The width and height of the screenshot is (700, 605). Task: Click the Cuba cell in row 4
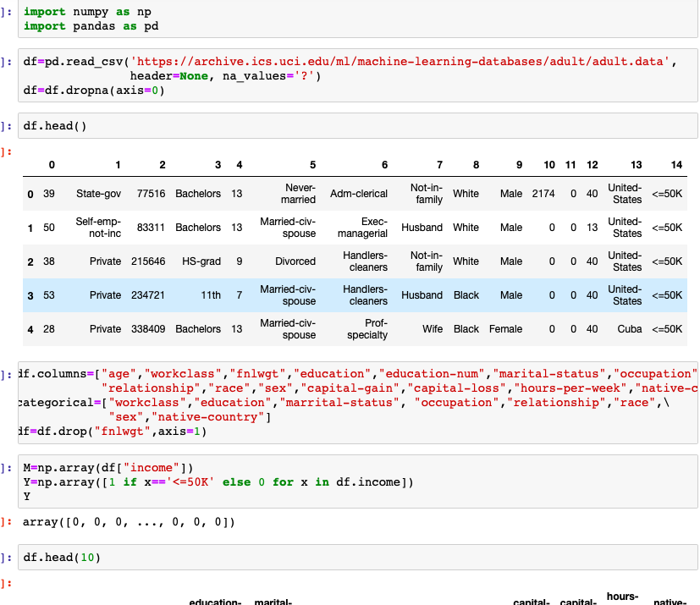click(x=630, y=329)
